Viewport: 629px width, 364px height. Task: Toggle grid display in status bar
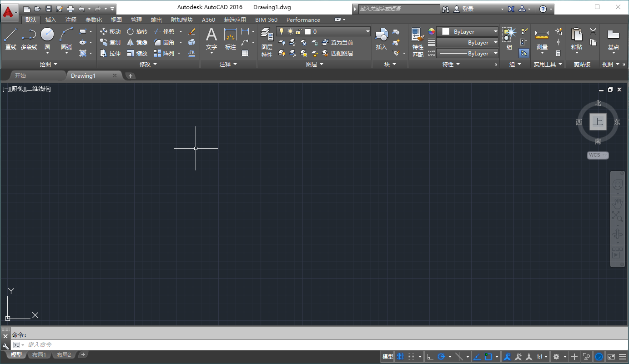(x=400, y=357)
